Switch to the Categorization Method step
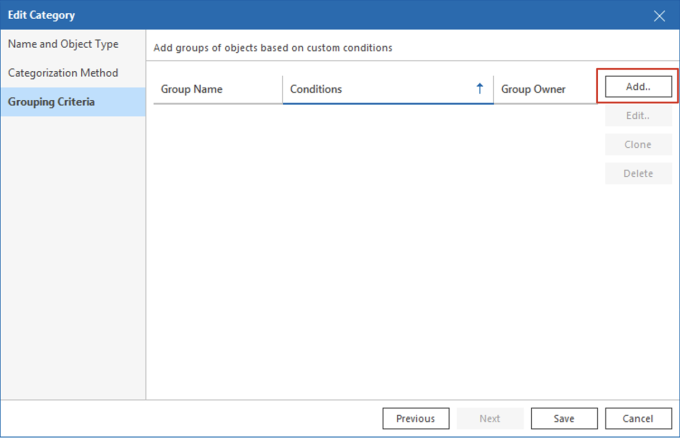Viewport: 680px width, 438px height. pos(63,73)
